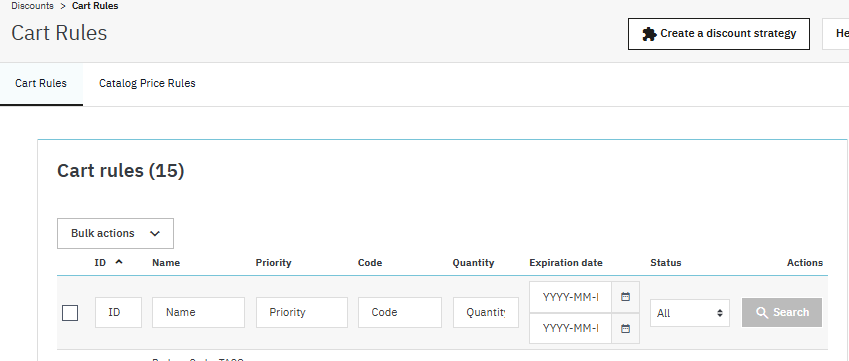Viewport: 849px width, 361px height.
Task: Click Create a discount strategy button
Action: pyautogui.click(x=719, y=34)
